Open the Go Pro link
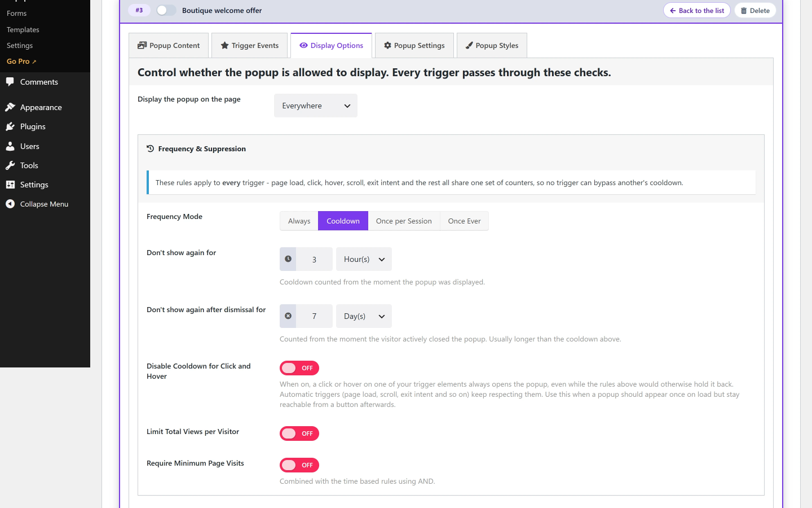This screenshot has width=812, height=508. click(21, 62)
